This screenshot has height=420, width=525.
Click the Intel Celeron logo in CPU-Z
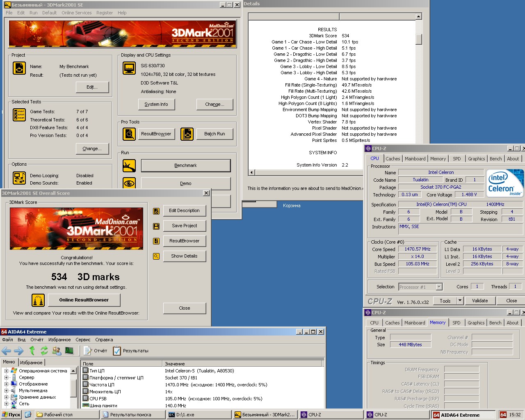click(505, 183)
